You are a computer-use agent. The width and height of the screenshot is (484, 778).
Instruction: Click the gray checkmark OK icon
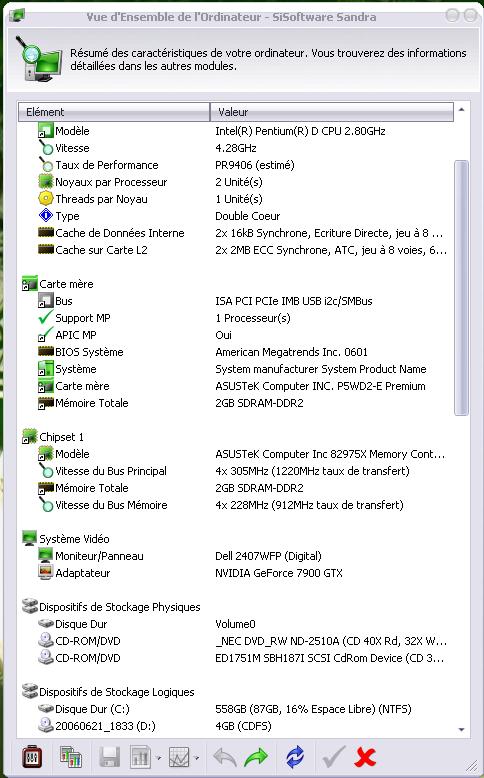(x=333, y=757)
